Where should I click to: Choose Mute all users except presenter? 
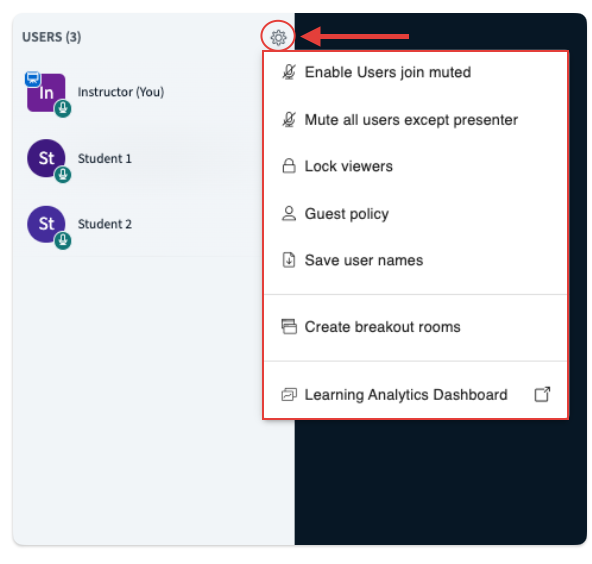tap(416, 120)
